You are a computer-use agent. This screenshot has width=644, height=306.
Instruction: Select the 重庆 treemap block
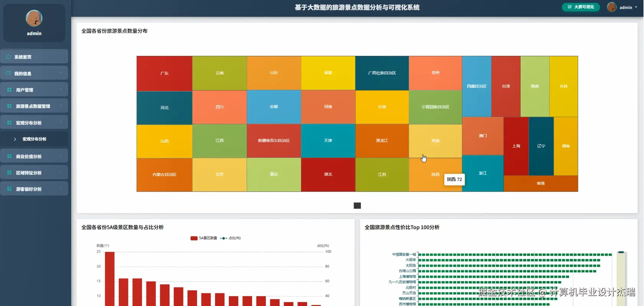tap(274, 174)
